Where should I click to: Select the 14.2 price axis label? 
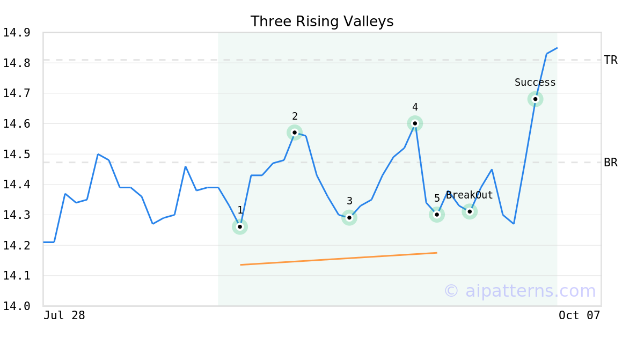(x=17, y=245)
